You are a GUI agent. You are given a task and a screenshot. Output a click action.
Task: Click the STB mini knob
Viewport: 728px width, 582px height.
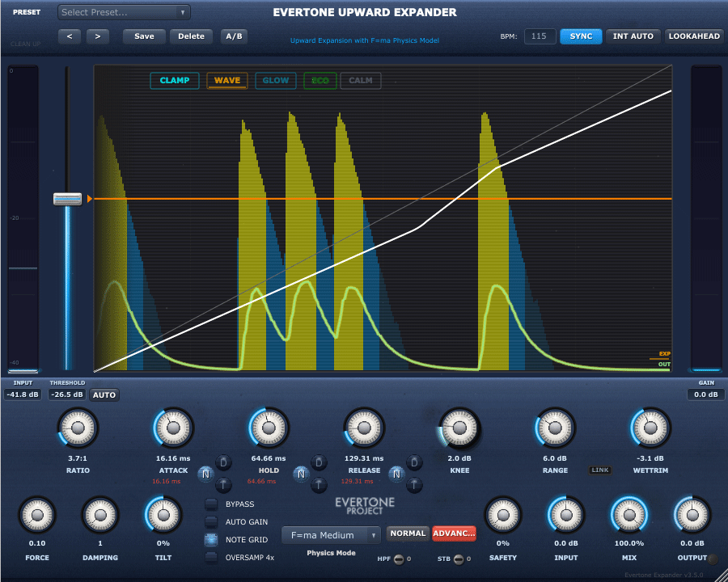click(459, 559)
